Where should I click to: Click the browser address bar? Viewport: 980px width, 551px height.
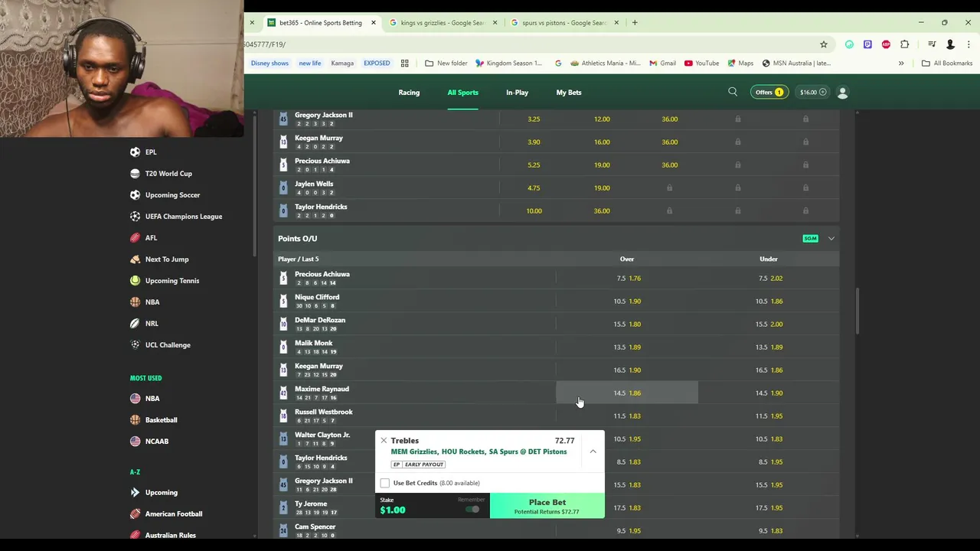click(x=528, y=44)
